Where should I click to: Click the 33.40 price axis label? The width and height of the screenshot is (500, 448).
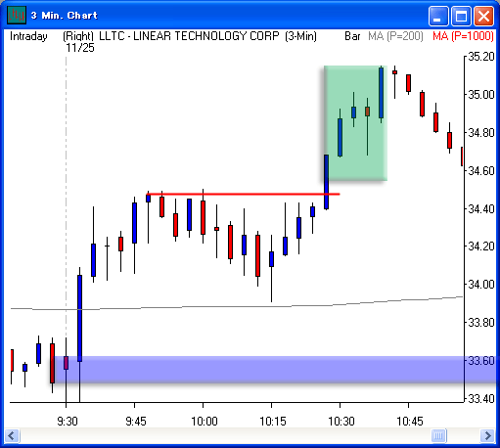481,398
